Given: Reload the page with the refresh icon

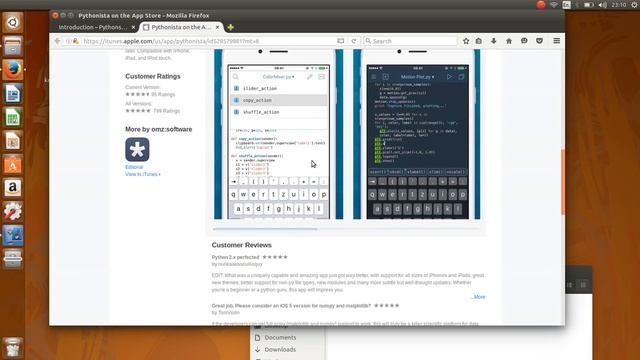Looking at the screenshot, I should pos(354,41).
